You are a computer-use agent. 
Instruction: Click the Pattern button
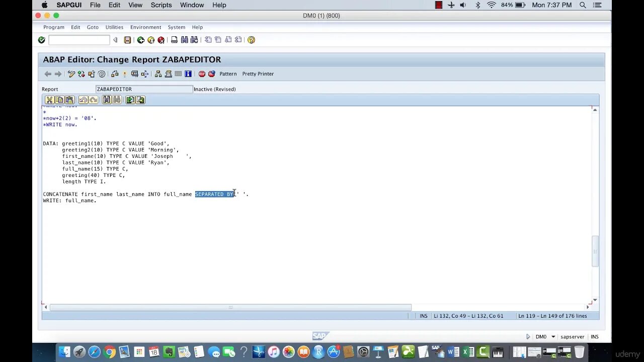click(x=228, y=74)
